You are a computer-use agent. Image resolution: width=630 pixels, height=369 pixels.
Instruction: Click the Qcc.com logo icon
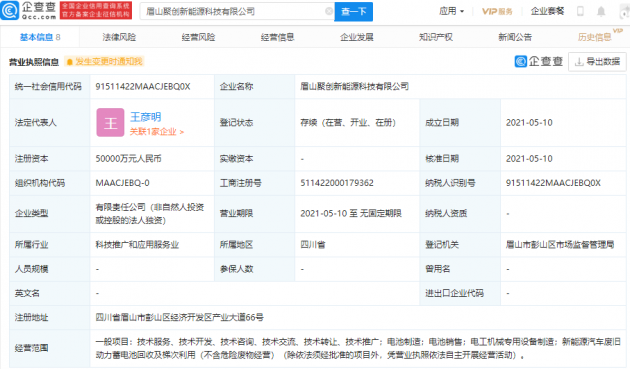[10, 10]
